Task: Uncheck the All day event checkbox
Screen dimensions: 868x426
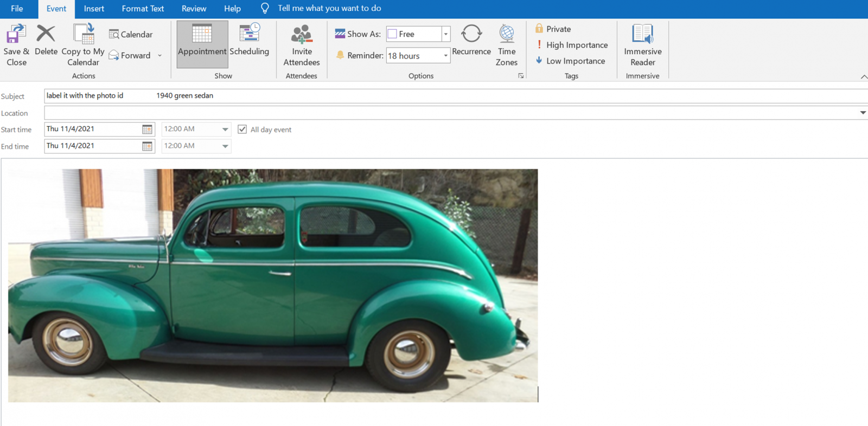Action: coord(242,129)
